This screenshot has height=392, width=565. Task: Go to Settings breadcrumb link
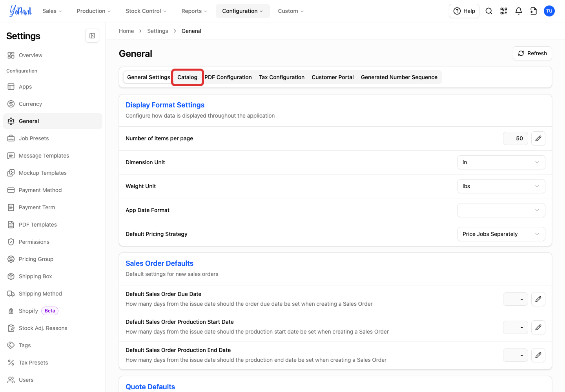coord(158,31)
